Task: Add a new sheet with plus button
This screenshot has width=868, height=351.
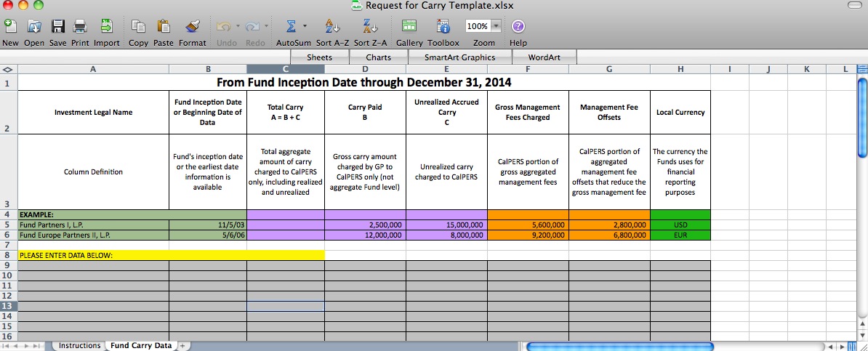Action: (182, 345)
